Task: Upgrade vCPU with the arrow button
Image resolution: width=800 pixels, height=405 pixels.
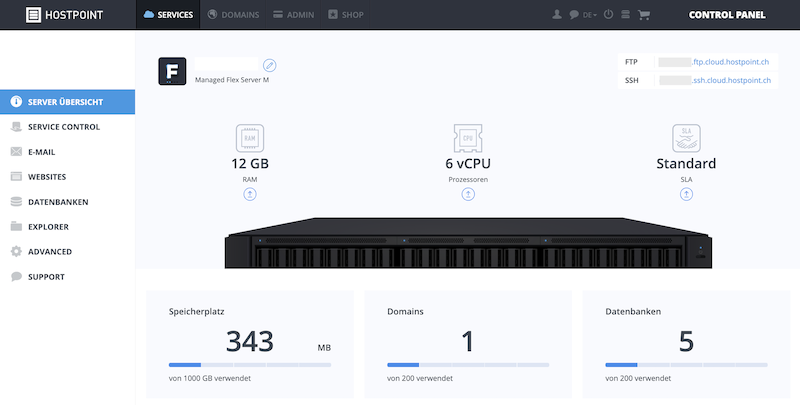Action: click(x=468, y=194)
